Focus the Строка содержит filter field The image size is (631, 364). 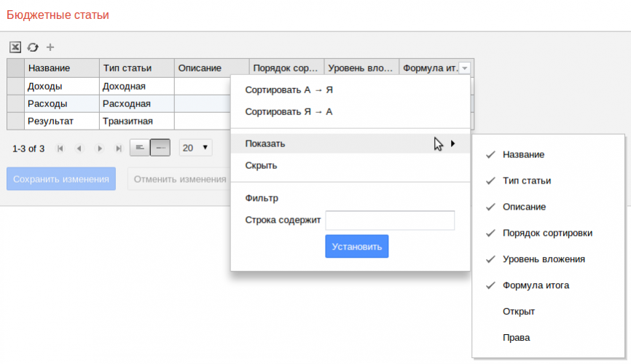click(x=390, y=221)
